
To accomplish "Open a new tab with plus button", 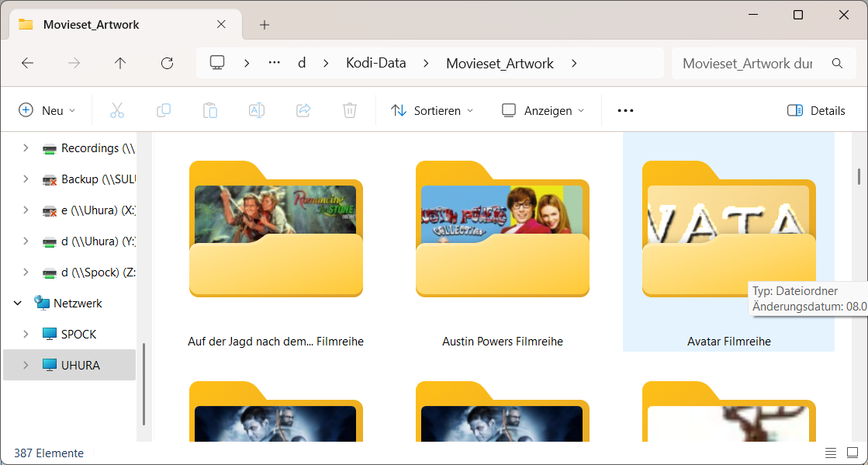I will tap(265, 24).
